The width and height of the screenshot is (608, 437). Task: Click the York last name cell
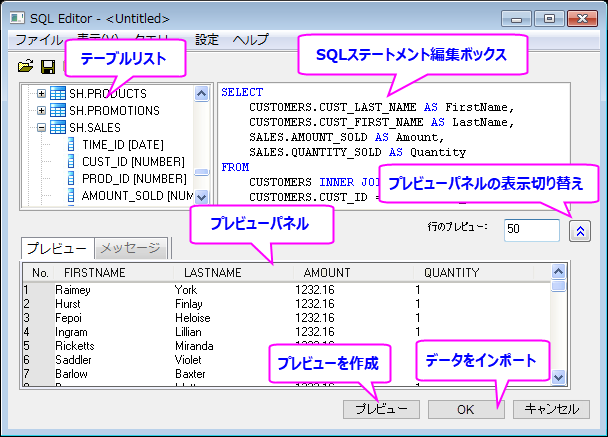coord(186,290)
